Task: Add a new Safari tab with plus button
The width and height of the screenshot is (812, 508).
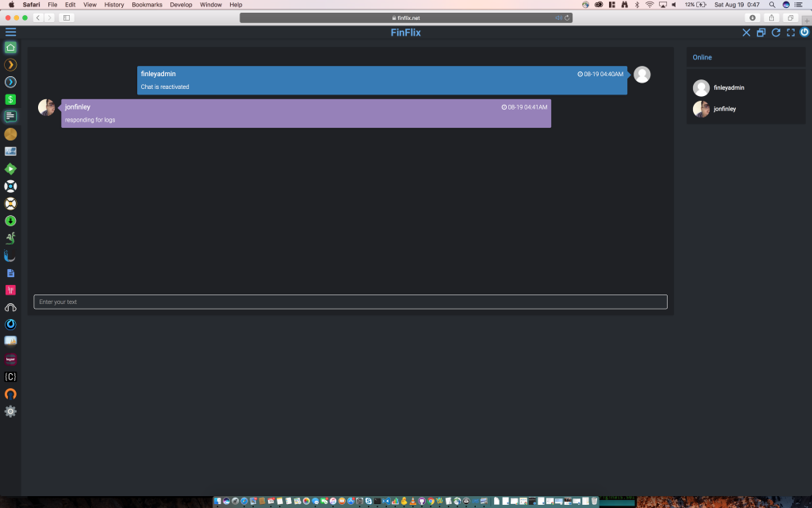Action: pyautogui.click(x=806, y=21)
